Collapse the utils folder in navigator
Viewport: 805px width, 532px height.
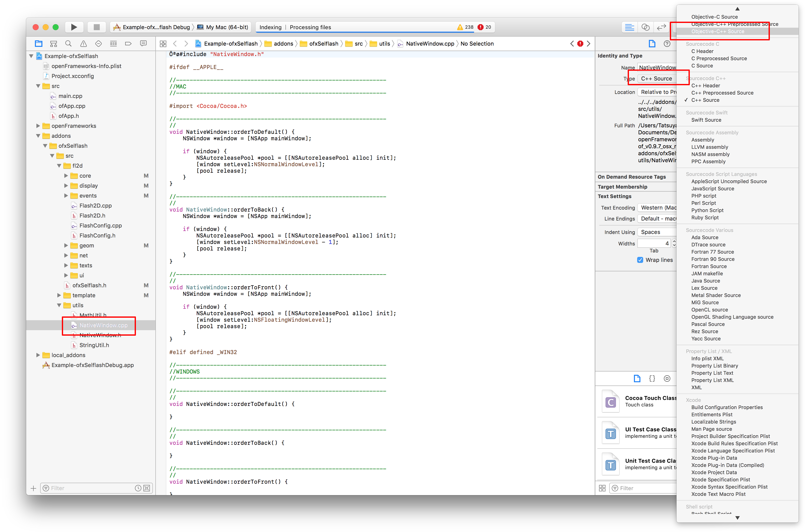(59, 305)
